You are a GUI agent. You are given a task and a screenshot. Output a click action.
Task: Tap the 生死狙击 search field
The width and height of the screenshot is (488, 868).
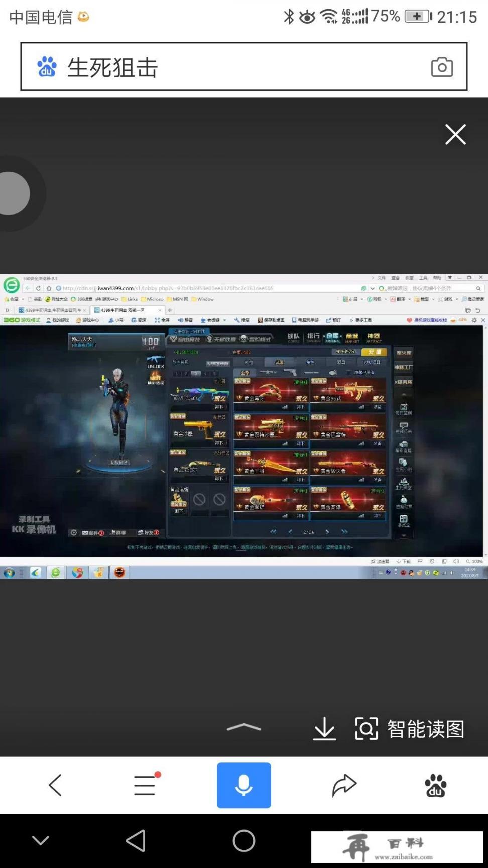(244, 67)
